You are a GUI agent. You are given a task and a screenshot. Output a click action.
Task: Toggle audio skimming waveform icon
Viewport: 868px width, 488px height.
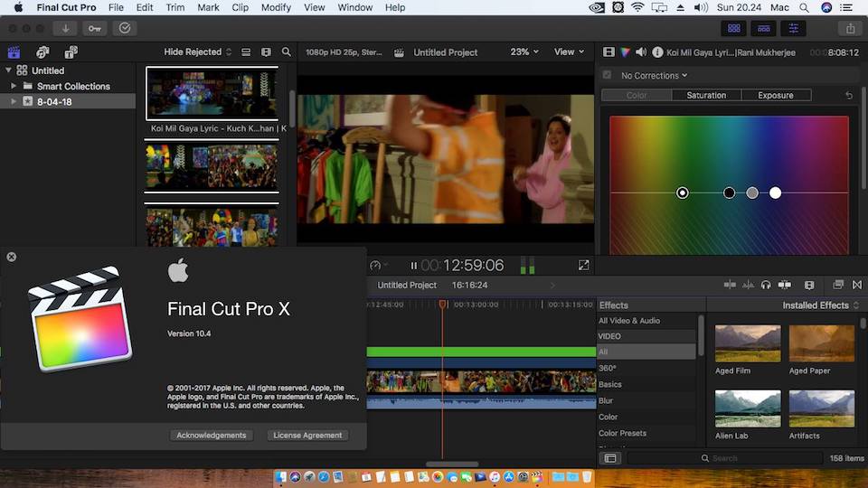(x=748, y=285)
